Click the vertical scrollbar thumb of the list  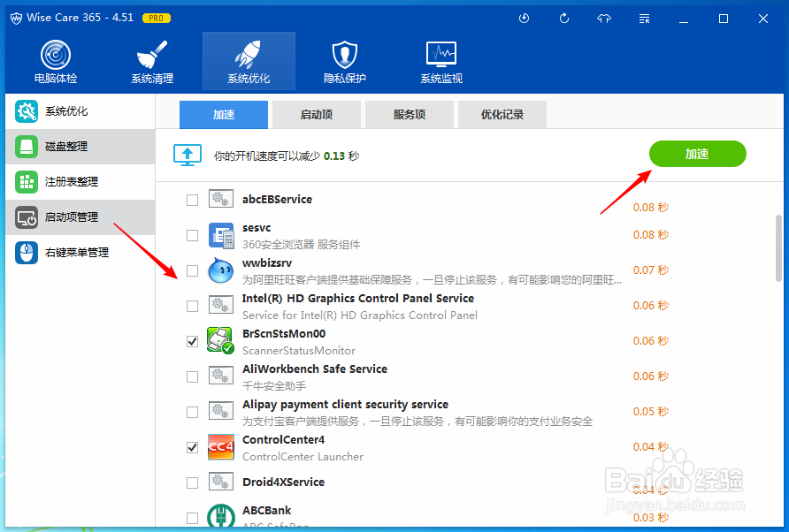point(778,248)
